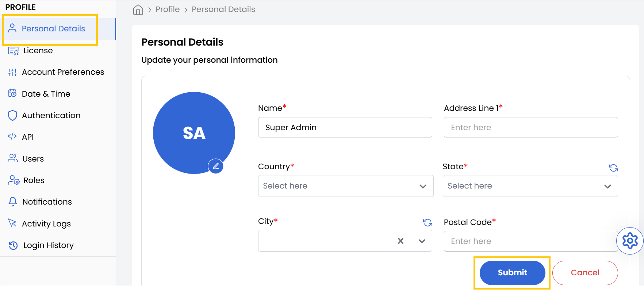Screen dimensions: 644x291
Task: Click the Personal Details person icon
Action: (12, 28)
